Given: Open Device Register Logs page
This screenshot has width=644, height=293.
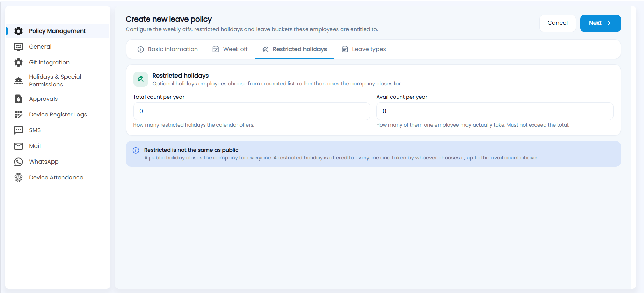Looking at the screenshot, I should [58, 115].
